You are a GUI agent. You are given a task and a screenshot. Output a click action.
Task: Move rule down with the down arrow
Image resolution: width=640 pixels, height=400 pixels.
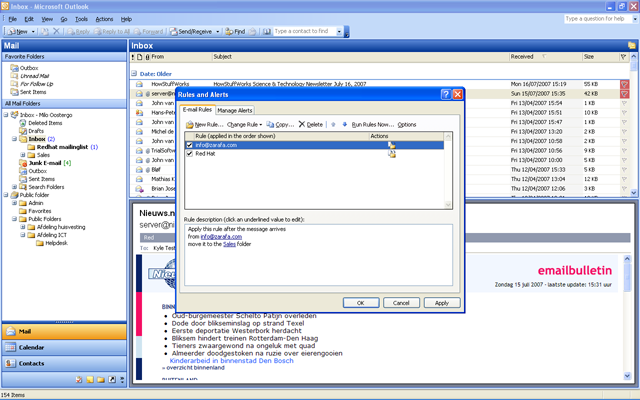tap(344, 124)
